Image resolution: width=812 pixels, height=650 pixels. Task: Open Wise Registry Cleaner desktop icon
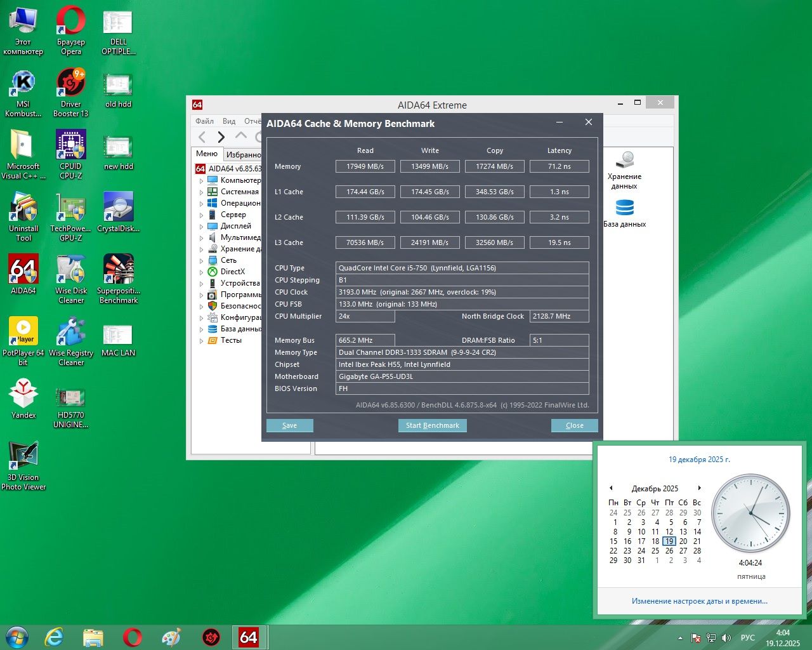pos(70,342)
